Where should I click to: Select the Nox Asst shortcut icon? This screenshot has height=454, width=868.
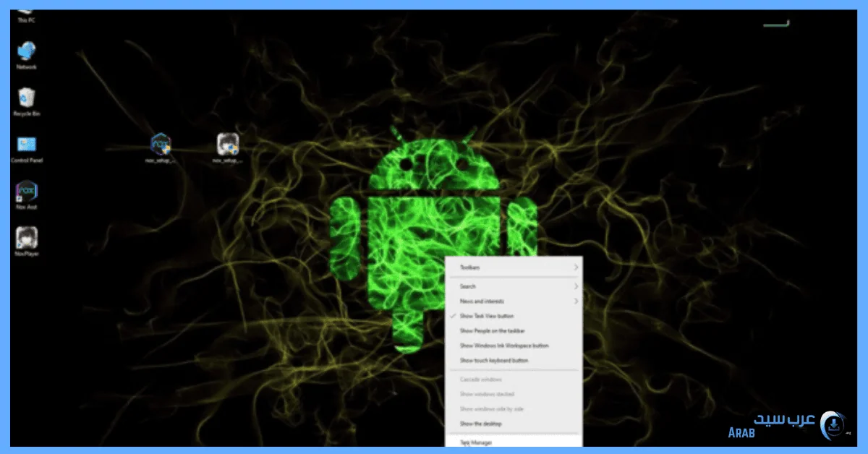click(27, 192)
